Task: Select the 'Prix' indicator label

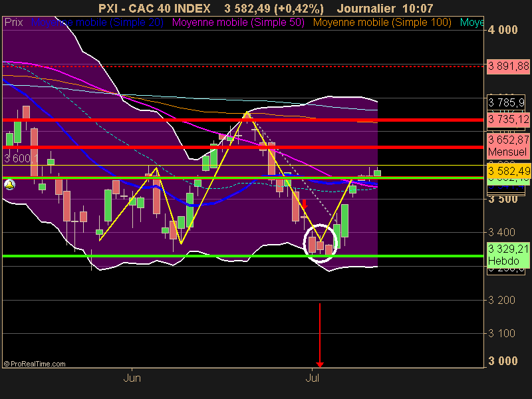Action: [13, 23]
